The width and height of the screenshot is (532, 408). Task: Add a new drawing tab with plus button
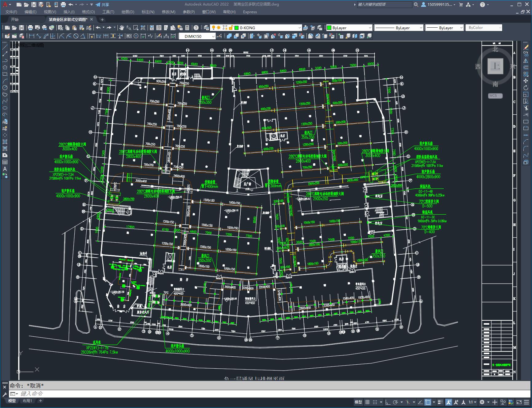[x=102, y=19]
